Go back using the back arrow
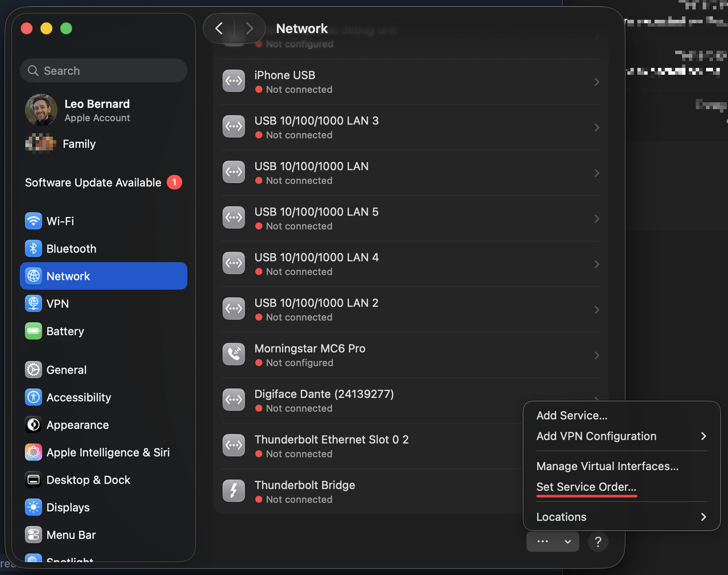The height and width of the screenshot is (575, 728). tap(219, 29)
